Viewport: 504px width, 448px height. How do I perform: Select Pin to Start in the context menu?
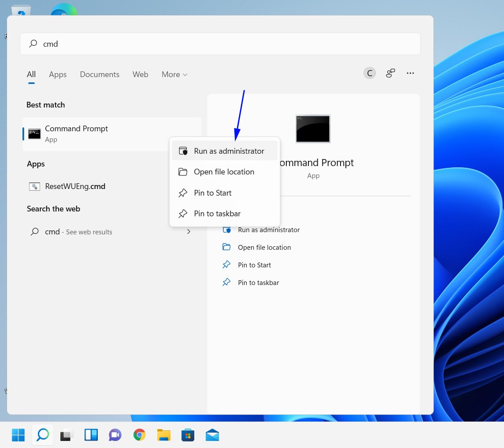213,193
